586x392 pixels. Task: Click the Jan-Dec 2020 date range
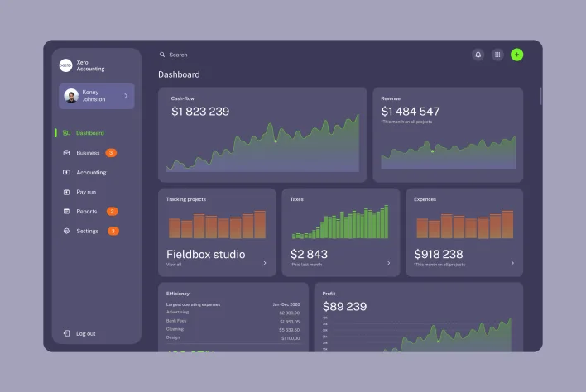[x=286, y=304]
